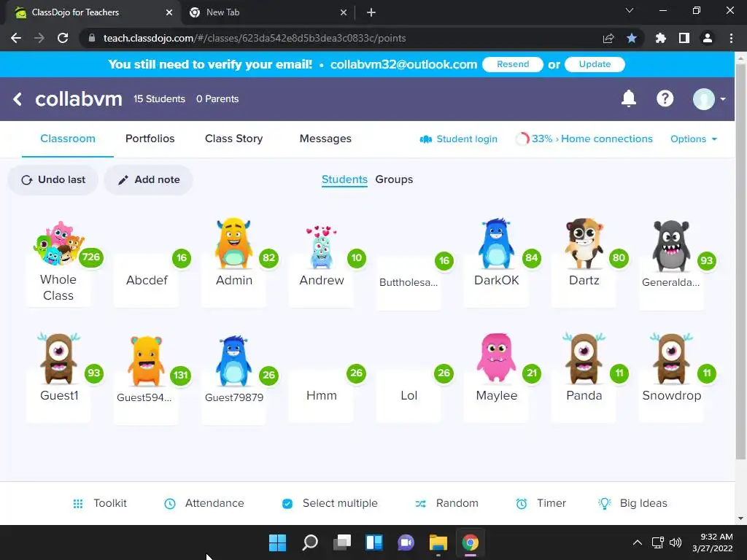Select the Buttholesa... student card
The image size is (747, 560).
[x=409, y=282]
